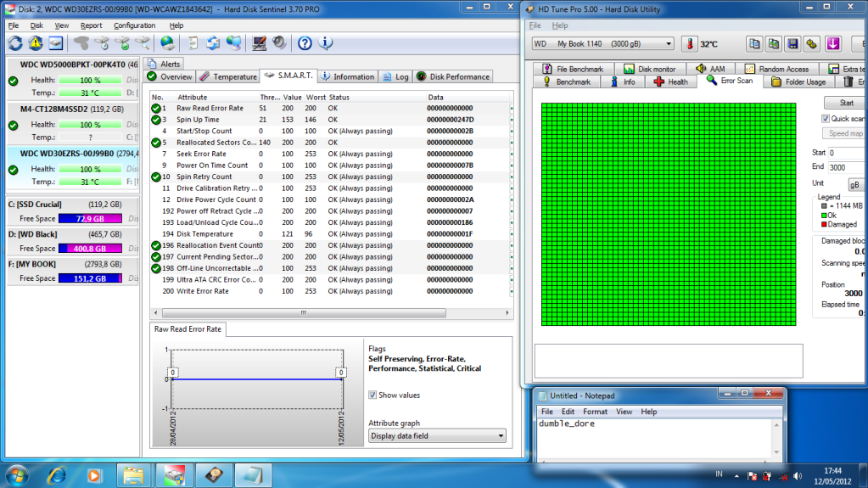868x488 pixels.
Task: Click the purple down-arrow icon in HD Tune
Action: point(833,44)
